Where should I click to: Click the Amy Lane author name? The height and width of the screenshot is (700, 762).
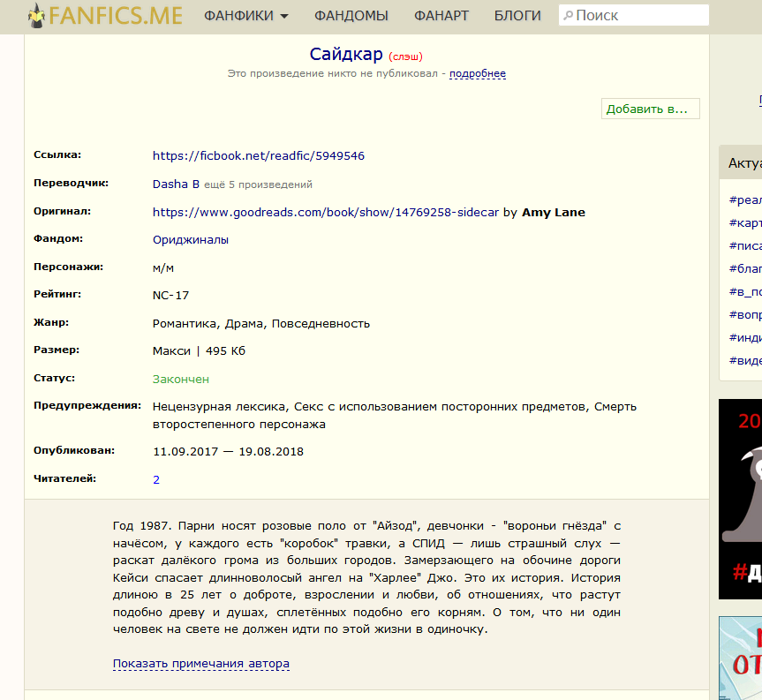tap(554, 213)
